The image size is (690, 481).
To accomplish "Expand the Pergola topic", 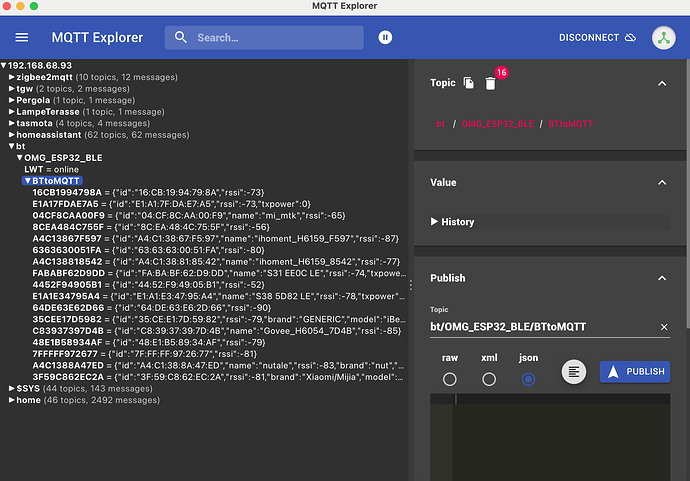I will tap(12, 100).
